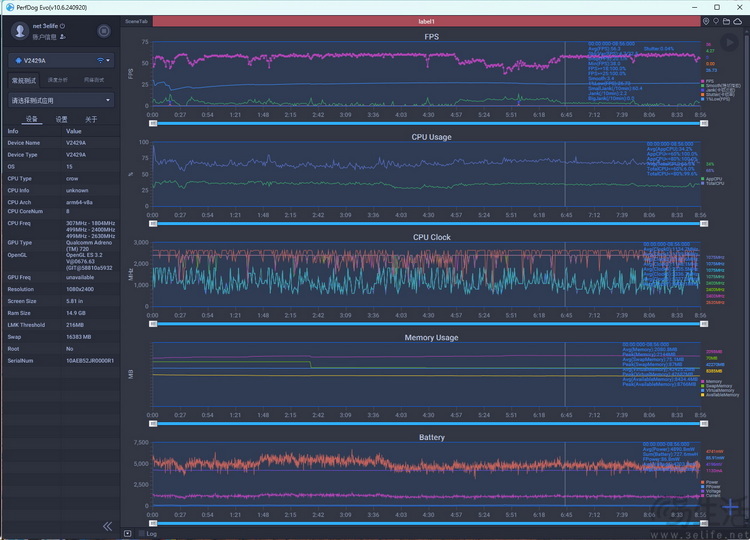
Task: Toggle the VirtualMemory legend series
Action: point(717,390)
